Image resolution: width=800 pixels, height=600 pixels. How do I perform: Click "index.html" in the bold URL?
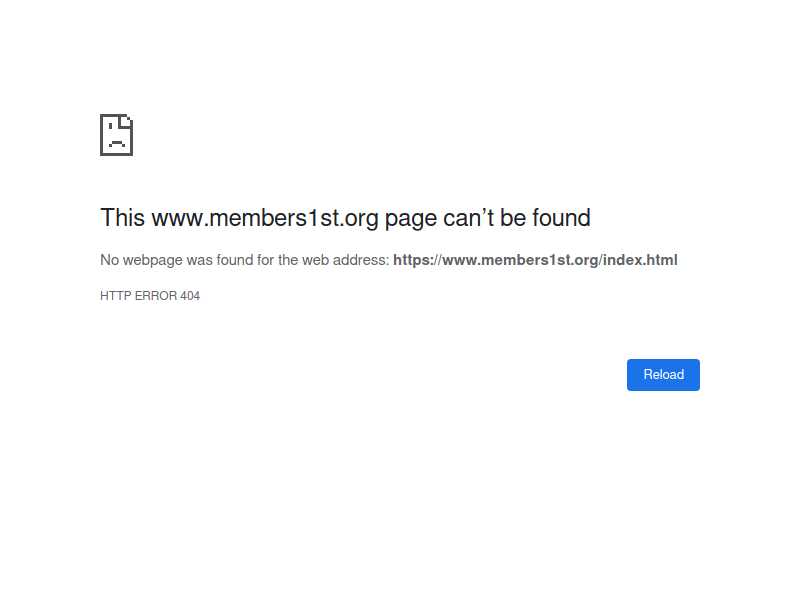coord(640,260)
